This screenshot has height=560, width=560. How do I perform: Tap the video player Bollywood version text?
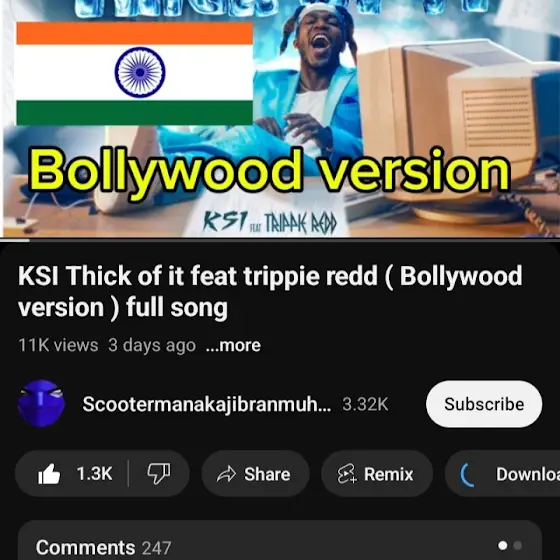coord(270,171)
